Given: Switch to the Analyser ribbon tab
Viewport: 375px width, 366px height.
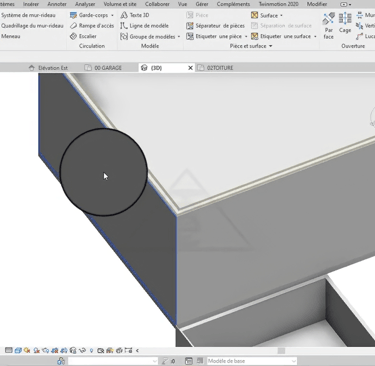Looking at the screenshot, I should click(85, 4).
